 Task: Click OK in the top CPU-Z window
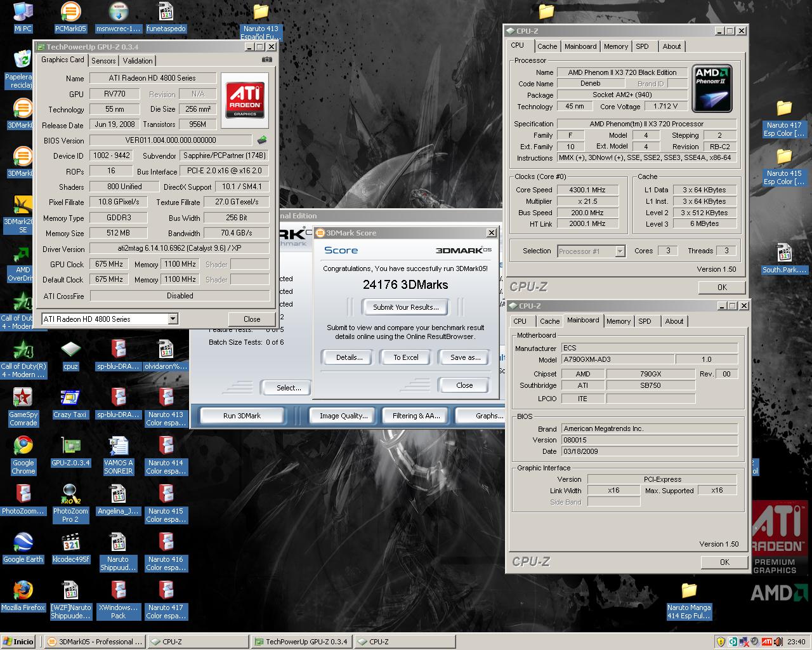722,288
